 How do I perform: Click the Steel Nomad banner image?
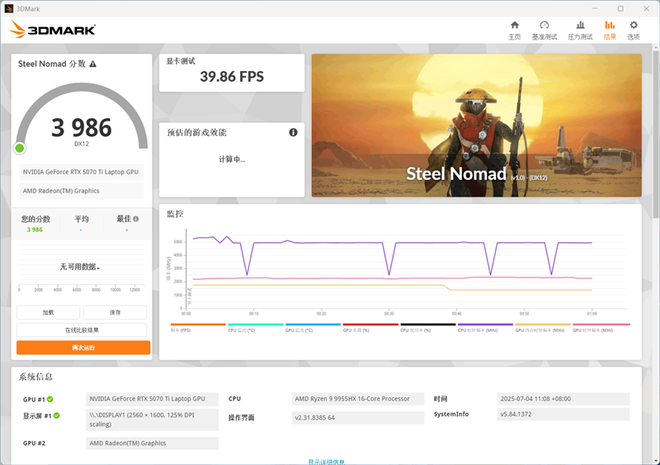click(476, 125)
